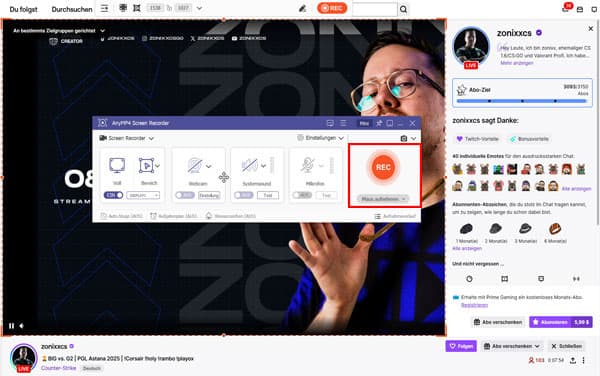Viewport: 600px width, 376px height.
Task: Click the Schließen button
Action: (566, 346)
